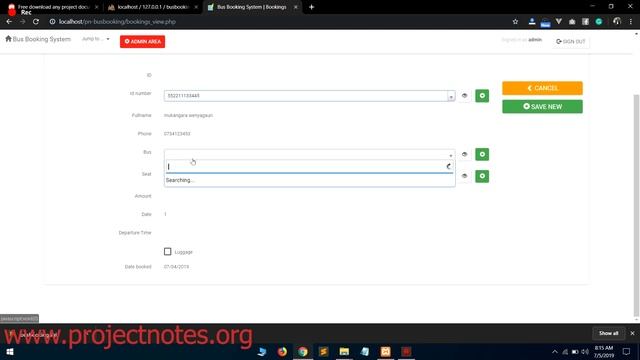This screenshot has width=640, height=360.
Task: Click the browser address bar
Action: (278, 22)
